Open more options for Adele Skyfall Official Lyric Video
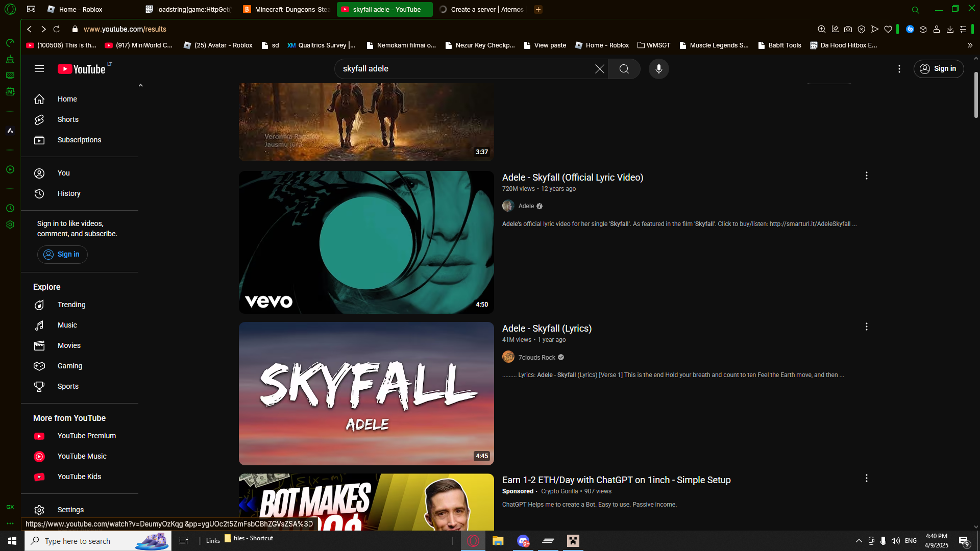 point(866,176)
